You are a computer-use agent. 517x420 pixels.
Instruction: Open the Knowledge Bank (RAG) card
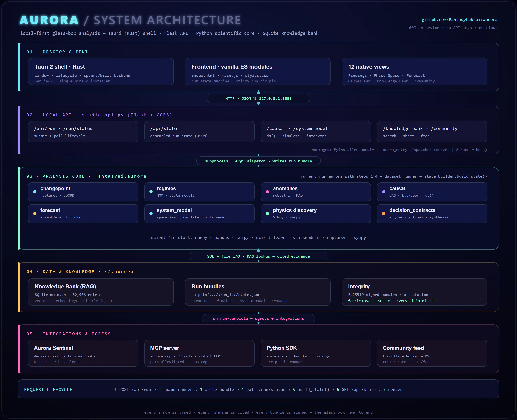[101, 292]
